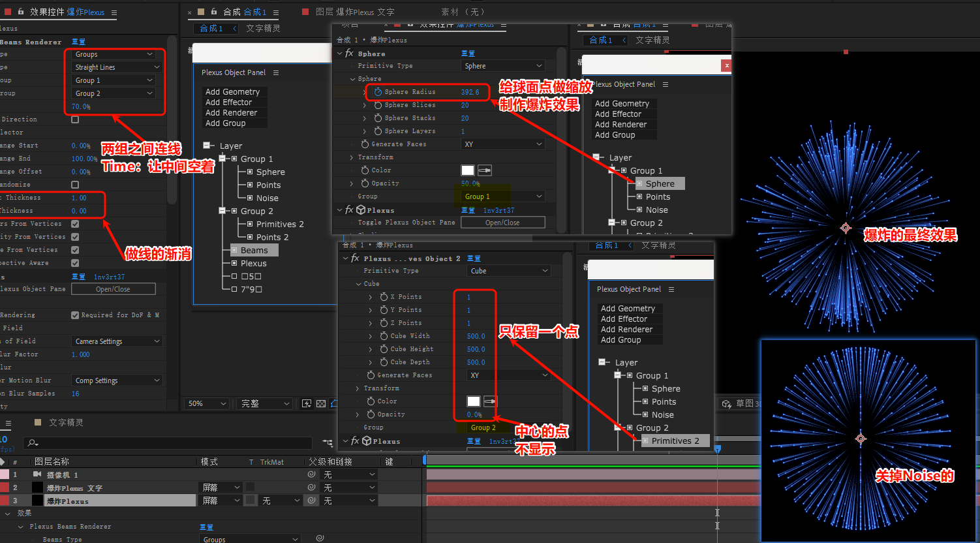The image size is (980, 543).
Task: Click white Color swatch in Cube effect
Action: (474, 401)
